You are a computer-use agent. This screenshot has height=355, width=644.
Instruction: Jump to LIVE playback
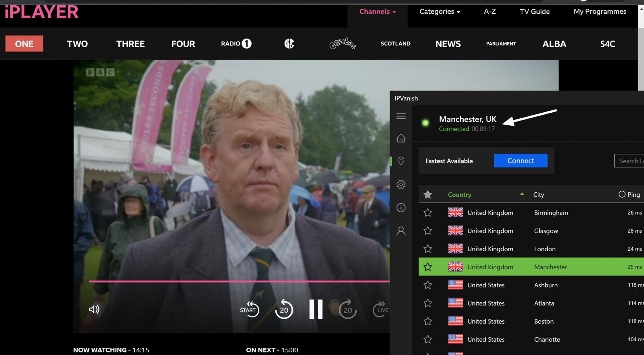(x=381, y=309)
